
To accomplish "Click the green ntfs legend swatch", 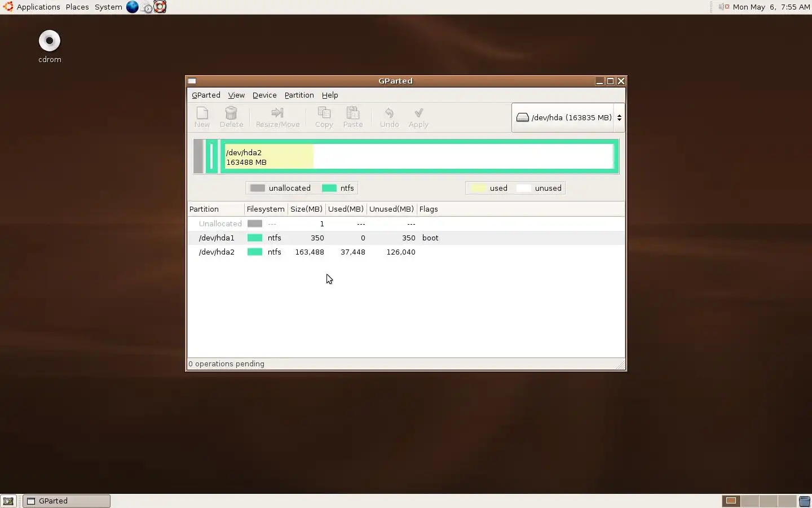I will coord(329,188).
